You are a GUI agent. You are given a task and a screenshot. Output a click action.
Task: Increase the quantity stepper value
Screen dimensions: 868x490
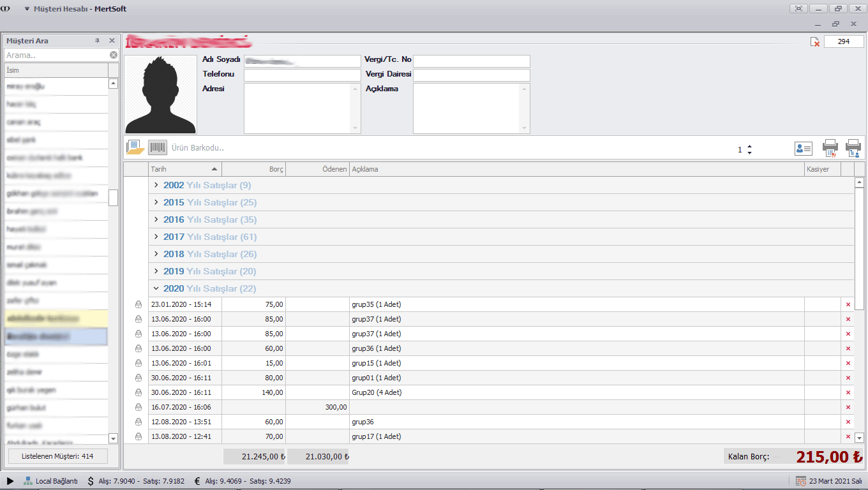point(749,147)
